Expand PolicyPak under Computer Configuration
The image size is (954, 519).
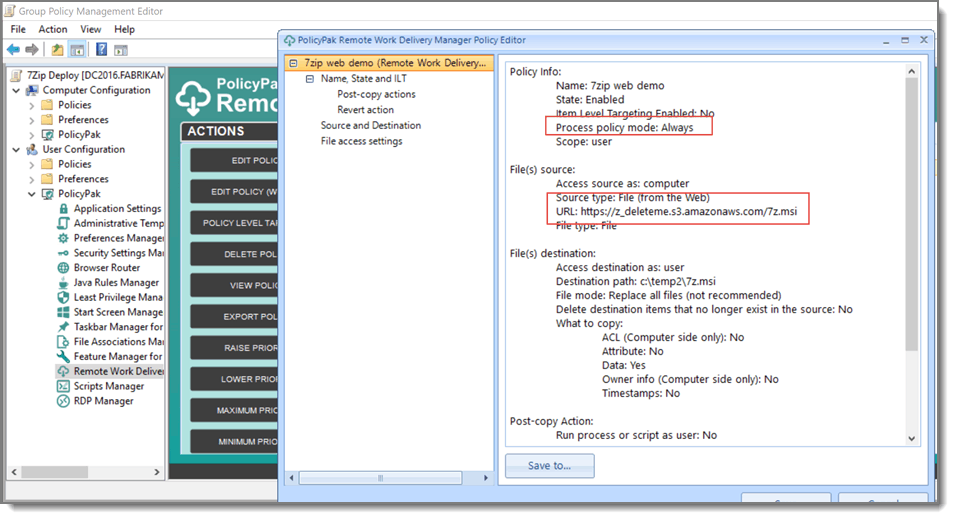tap(32, 135)
